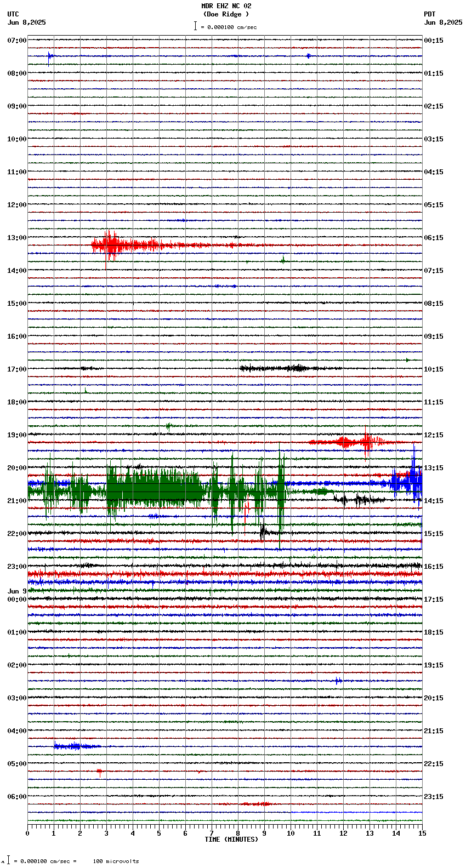Click the UTC timezone label
The image size is (466, 868).
click(x=13, y=14)
